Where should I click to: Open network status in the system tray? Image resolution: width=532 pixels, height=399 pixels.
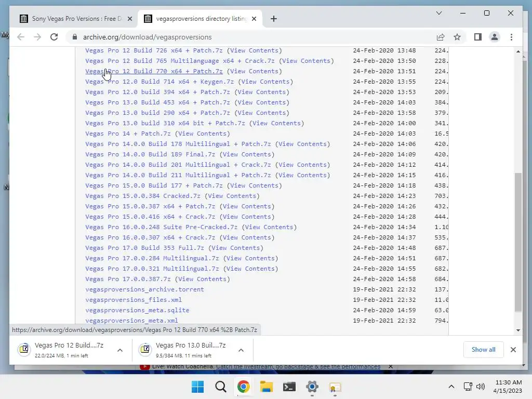468,387
